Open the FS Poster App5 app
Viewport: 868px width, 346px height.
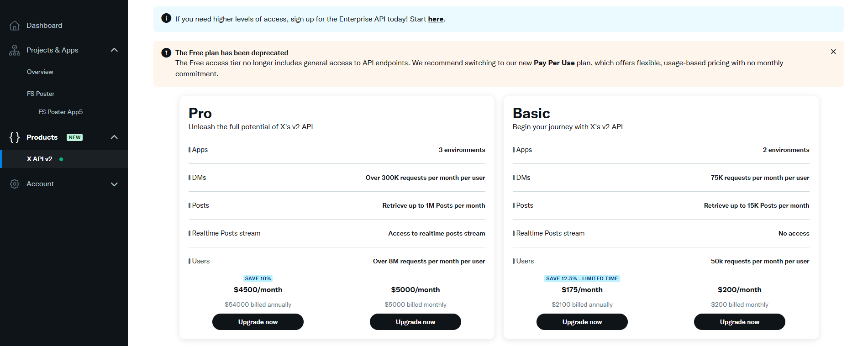point(60,112)
